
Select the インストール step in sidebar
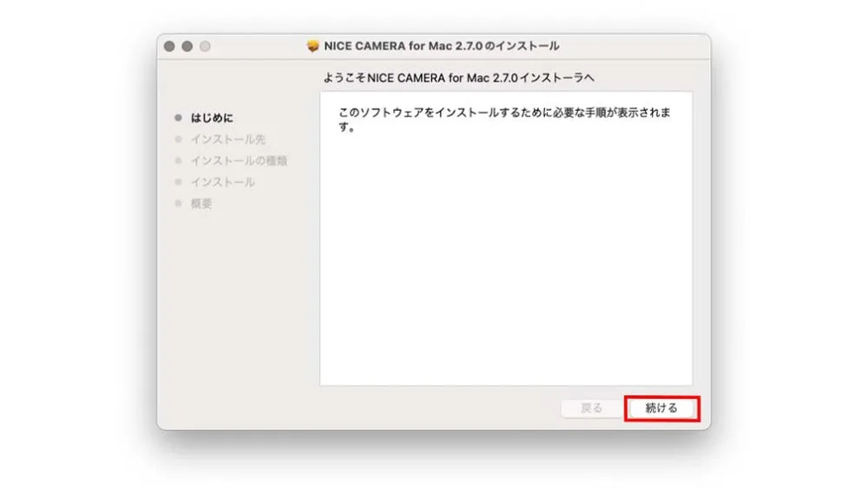coord(222,182)
